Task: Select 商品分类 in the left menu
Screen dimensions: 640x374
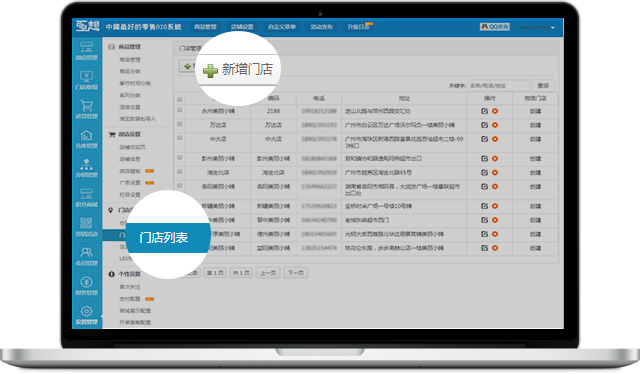Action: point(130,71)
